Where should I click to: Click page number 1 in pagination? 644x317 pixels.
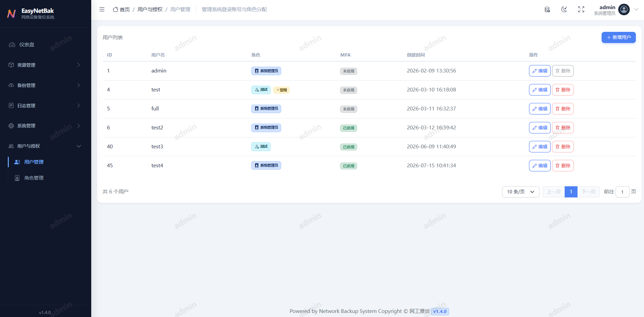pyautogui.click(x=571, y=192)
